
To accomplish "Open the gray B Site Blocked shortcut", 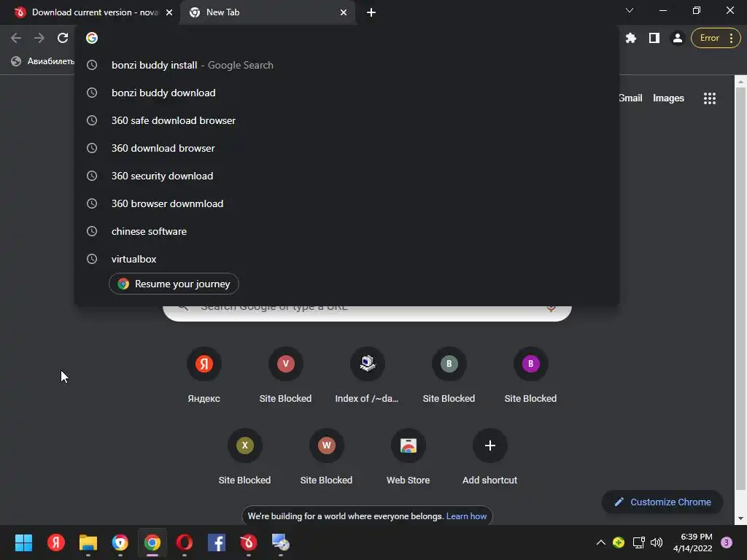I will click(449, 376).
